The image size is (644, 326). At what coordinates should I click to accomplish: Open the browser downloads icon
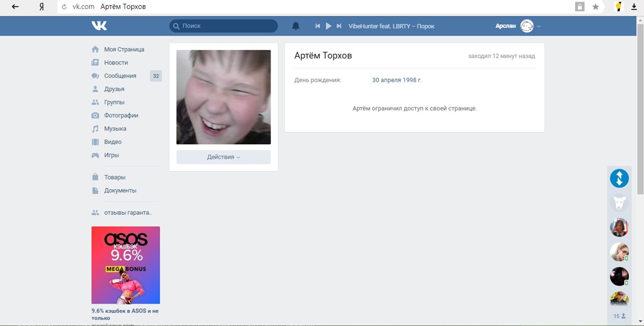[x=634, y=7]
